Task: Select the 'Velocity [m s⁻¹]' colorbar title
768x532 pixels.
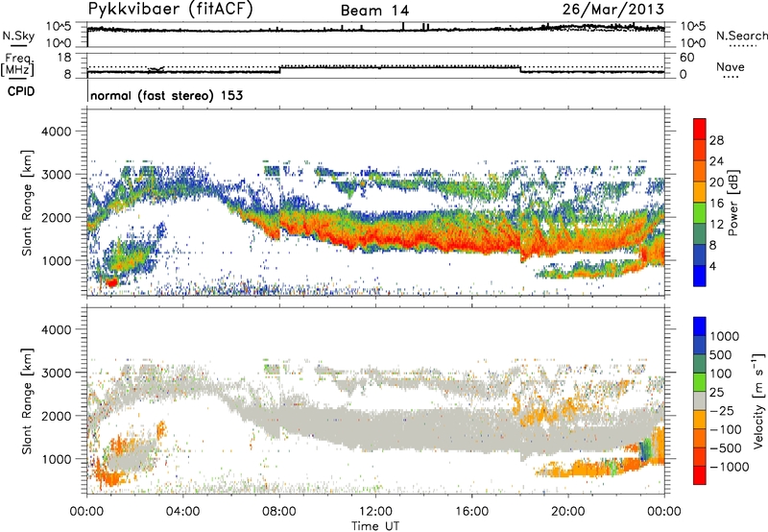Action: point(758,400)
